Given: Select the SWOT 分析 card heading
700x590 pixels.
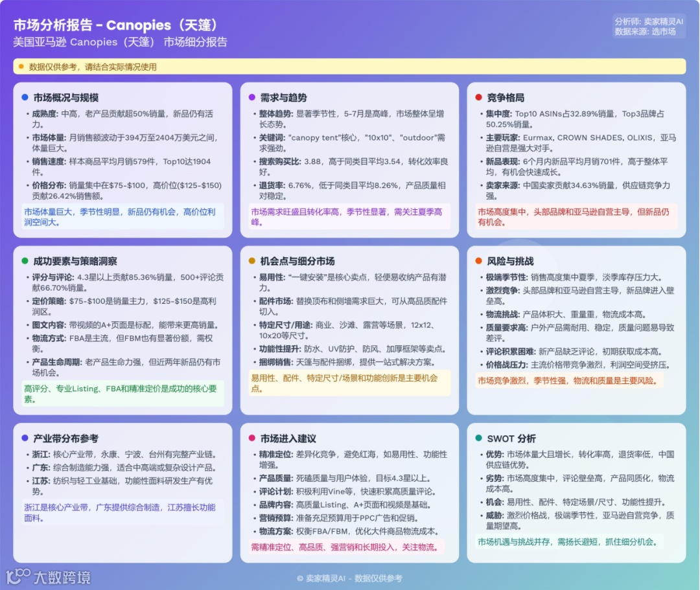Looking at the screenshot, I should tap(511, 438).
